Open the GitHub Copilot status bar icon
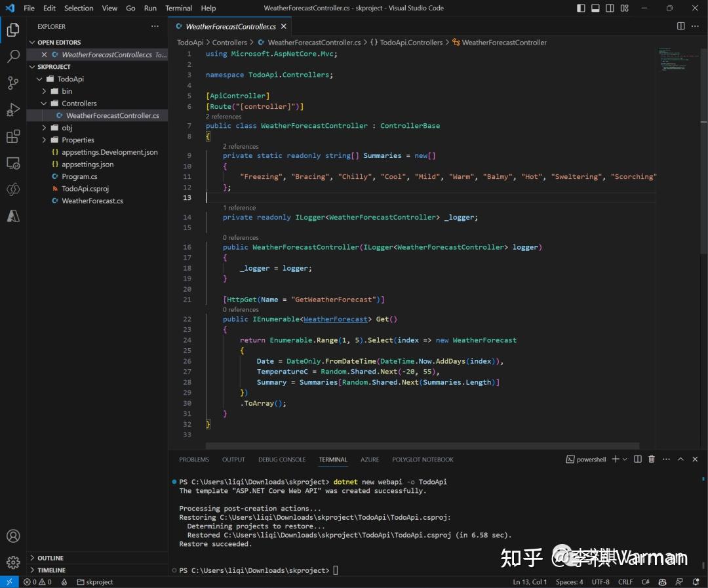This screenshot has height=588, width=708. [661, 581]
